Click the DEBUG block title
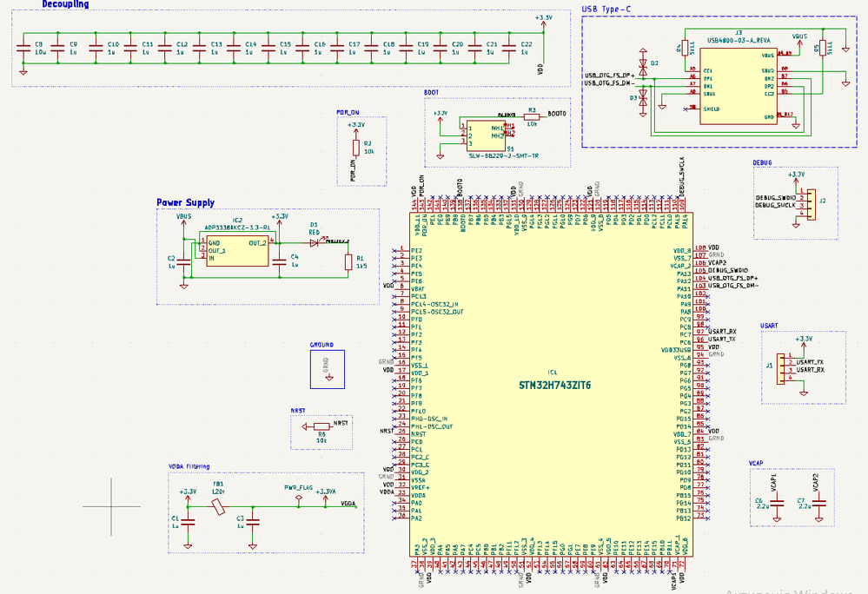This screenshot has width=868, height=594. click(762, 163)
